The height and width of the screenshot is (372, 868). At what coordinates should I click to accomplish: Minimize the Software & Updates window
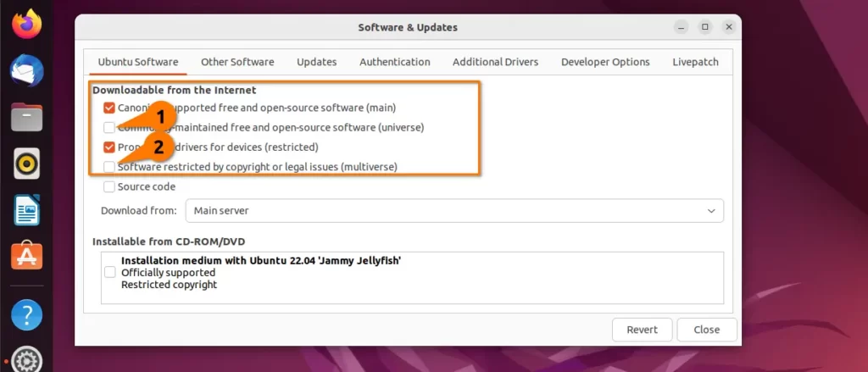tap(682, 27)
